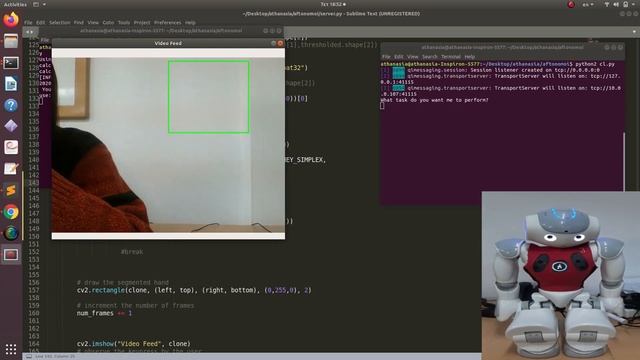
Task: Click Sublime's tab navigation arrows
Action: [x=29, y=31]
